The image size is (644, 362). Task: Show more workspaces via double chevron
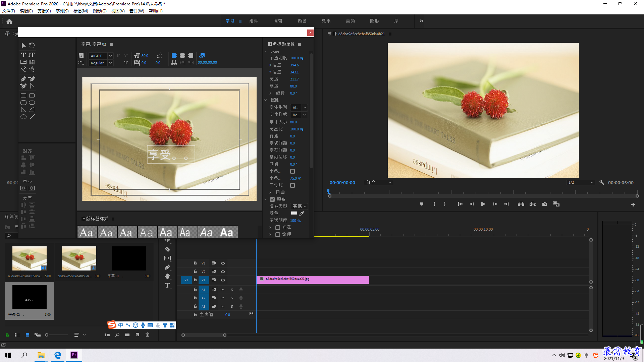tap(422, 21)
